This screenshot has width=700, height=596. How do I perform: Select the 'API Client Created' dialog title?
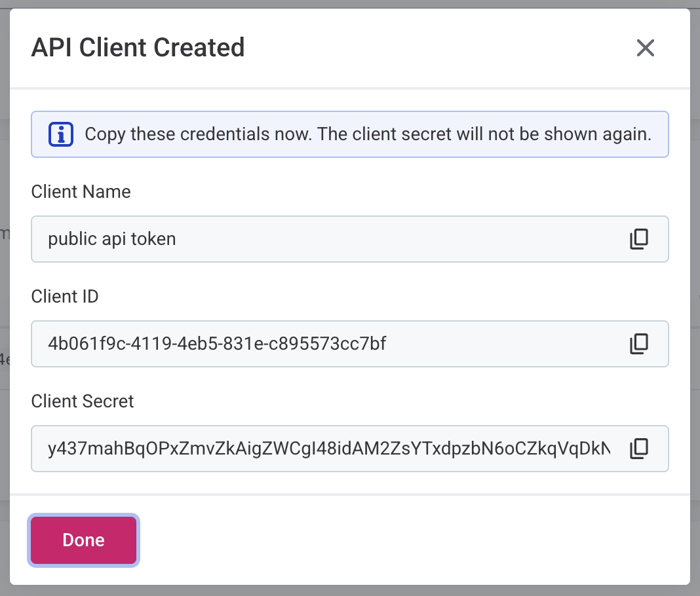pos(138,47)
